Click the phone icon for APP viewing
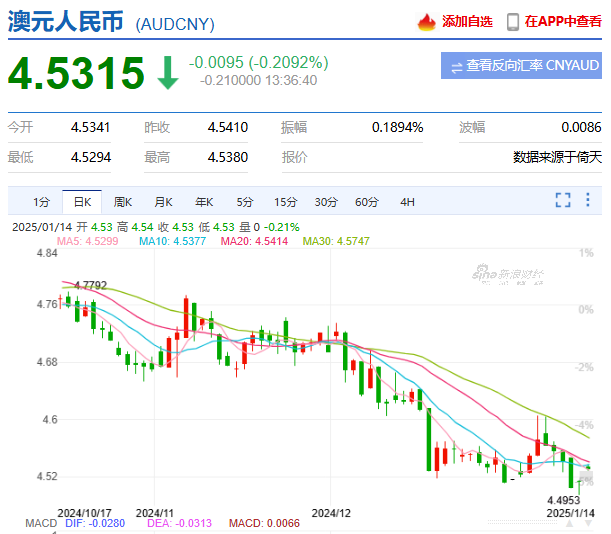 pos(513,22)
